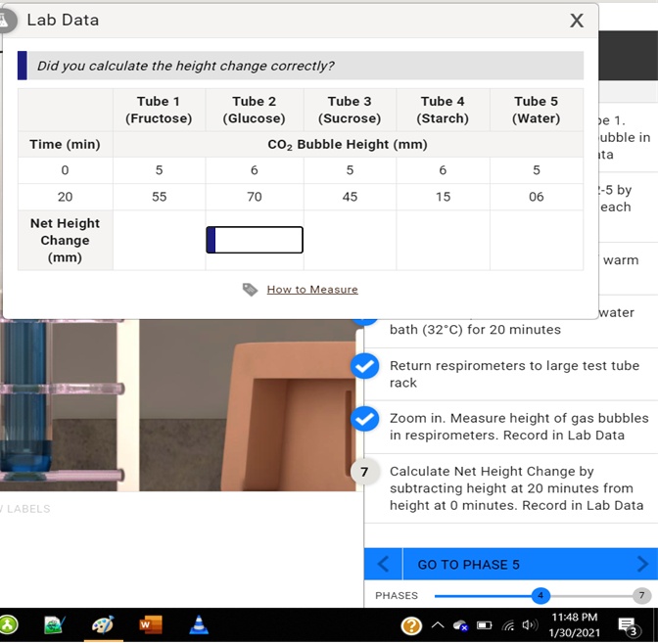Focus the Tube 2 Net Height Change field
658x644 pixels.
click(x=255, y=240)
